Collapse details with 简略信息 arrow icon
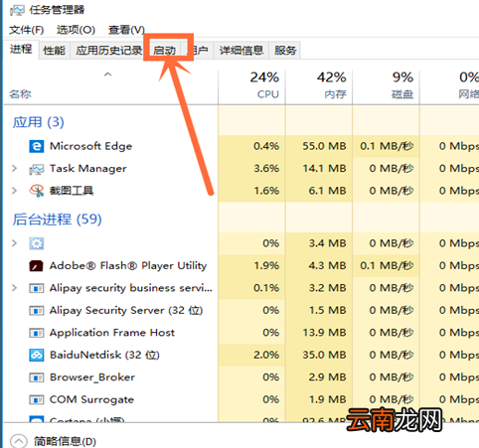Viewport: 479px width, 448px height. [19, 441]
